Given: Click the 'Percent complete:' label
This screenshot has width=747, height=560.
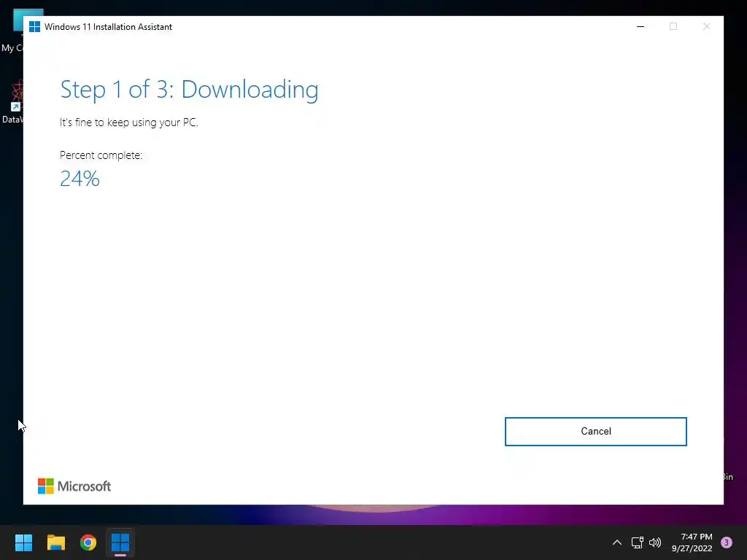Looking at the screenshot, I should pos(101,155).
